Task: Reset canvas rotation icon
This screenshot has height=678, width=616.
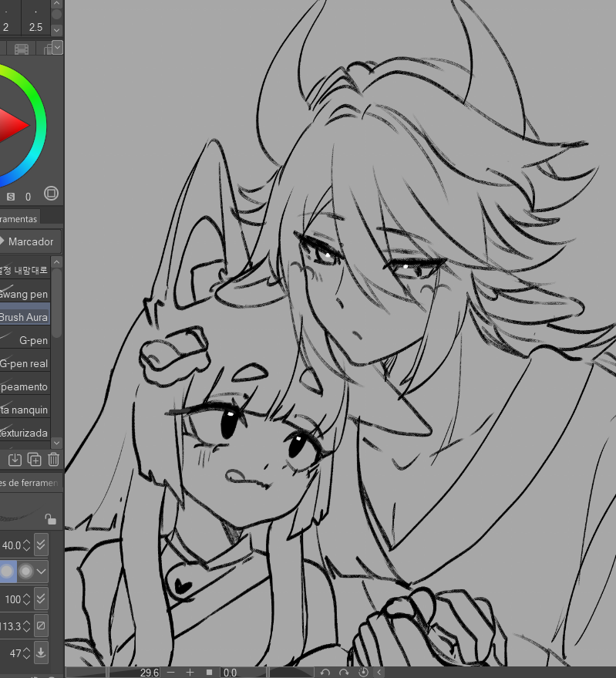Action: click(x=363, y=672)
